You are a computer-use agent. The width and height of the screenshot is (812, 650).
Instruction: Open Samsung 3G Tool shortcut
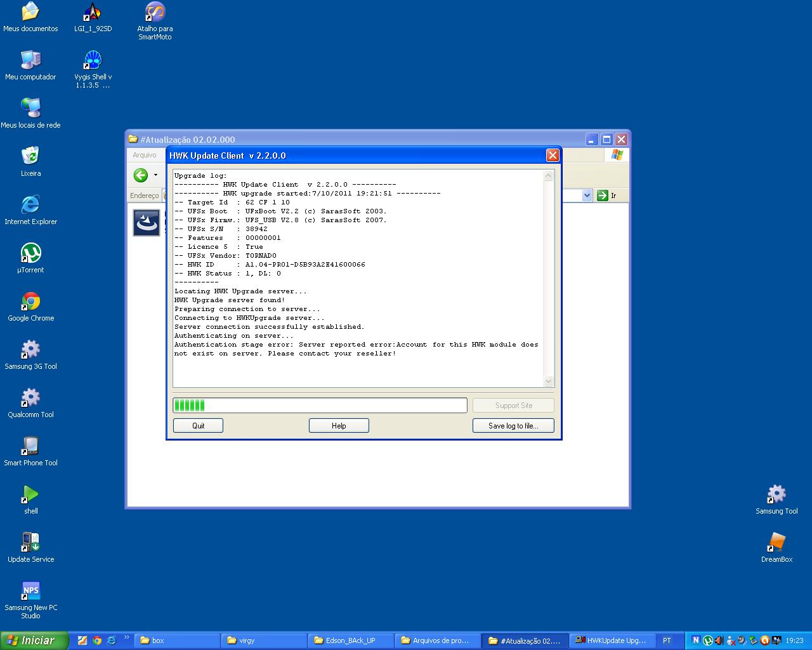(x=30, y=355)
